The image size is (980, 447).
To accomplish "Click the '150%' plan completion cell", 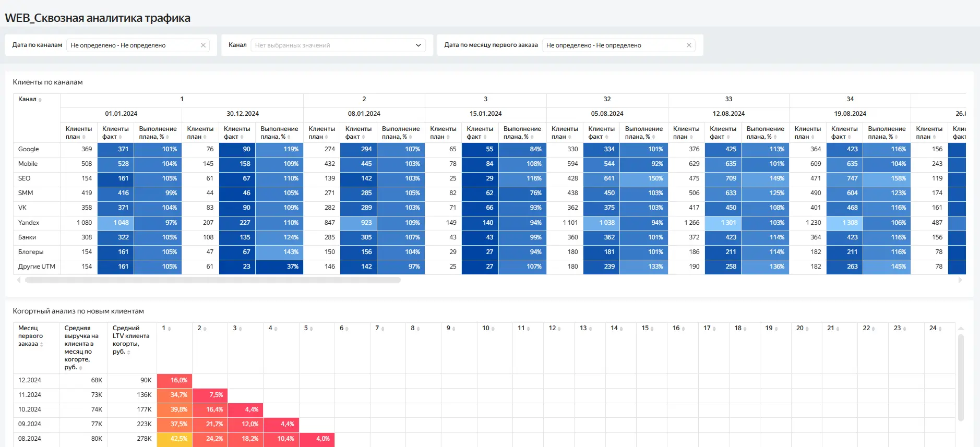I will (644, 178).
